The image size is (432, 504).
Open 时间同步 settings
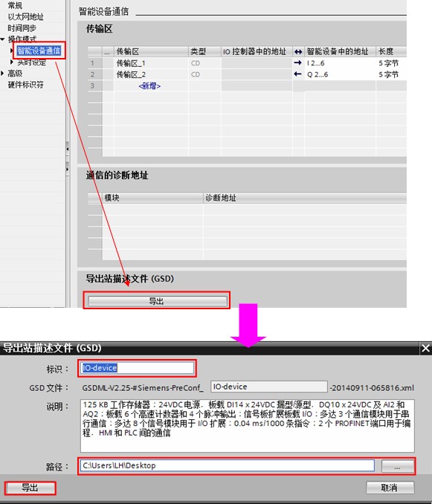22,28
